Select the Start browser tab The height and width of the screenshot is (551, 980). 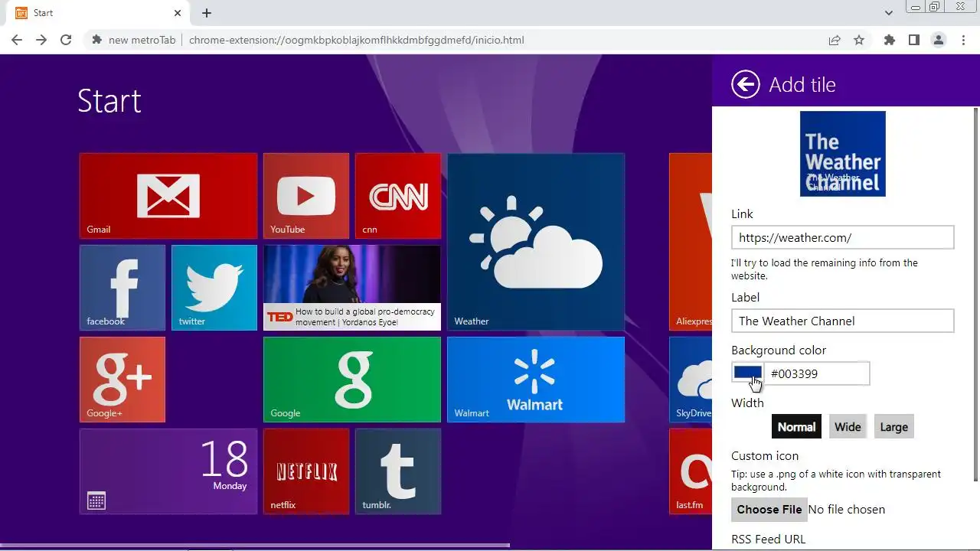[96, 13]
